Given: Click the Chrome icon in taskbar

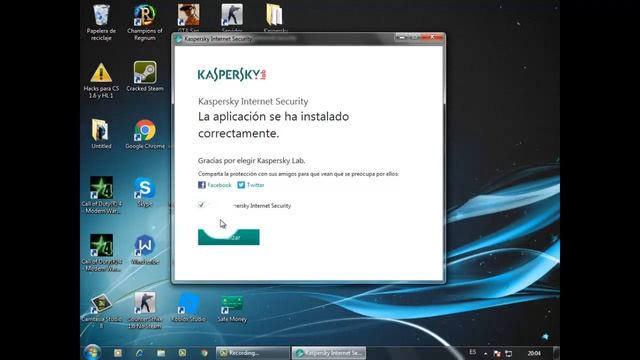Looking at the screenshot, I should point(204,353).
